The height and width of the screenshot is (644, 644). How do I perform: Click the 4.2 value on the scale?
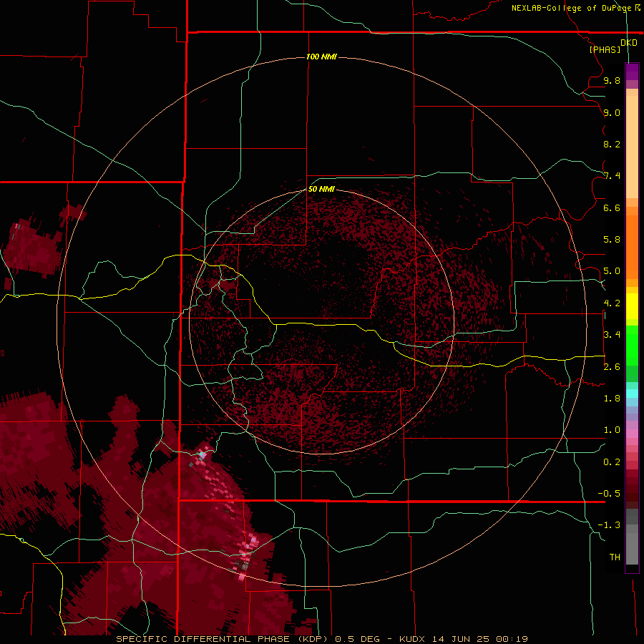click(x=612, y=303)
